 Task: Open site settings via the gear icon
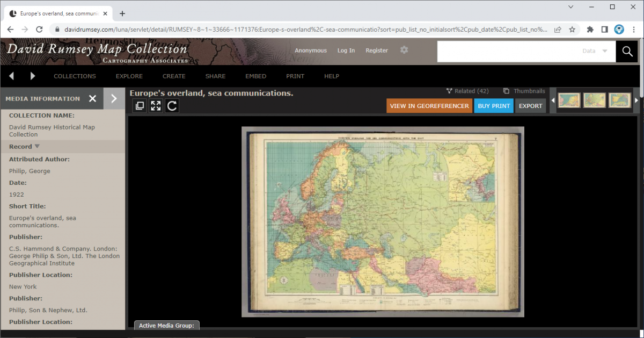[x=404, y=49]
